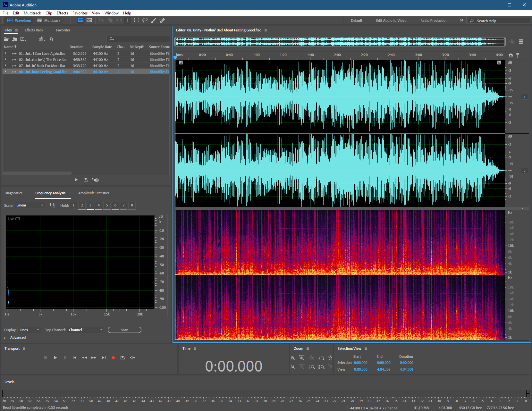The image size is (532, 411).
Task: Open the New File dropdown icon
Action: [23, 39]
